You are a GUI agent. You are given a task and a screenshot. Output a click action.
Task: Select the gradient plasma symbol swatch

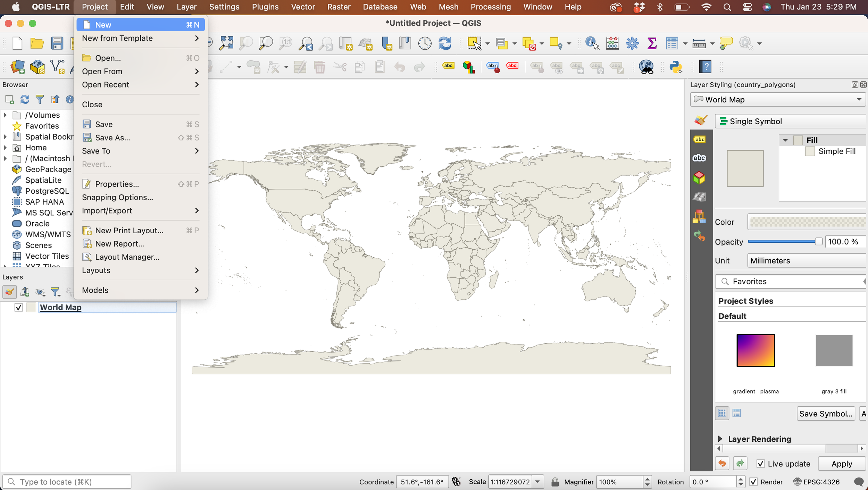pos(756,350)
